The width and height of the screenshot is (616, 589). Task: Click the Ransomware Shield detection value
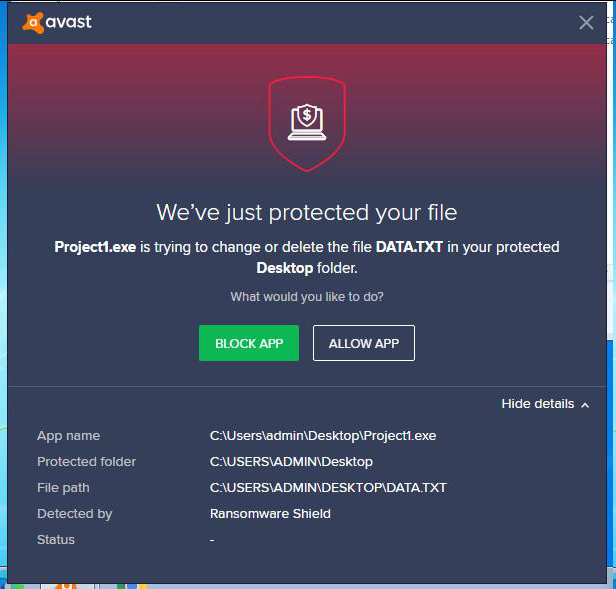(270, 514)
